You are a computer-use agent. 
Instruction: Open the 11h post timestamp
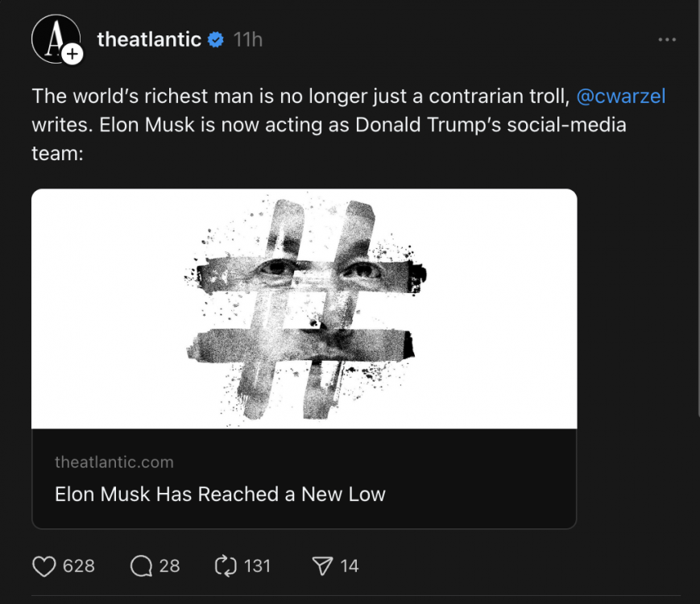tap(248, 39)
